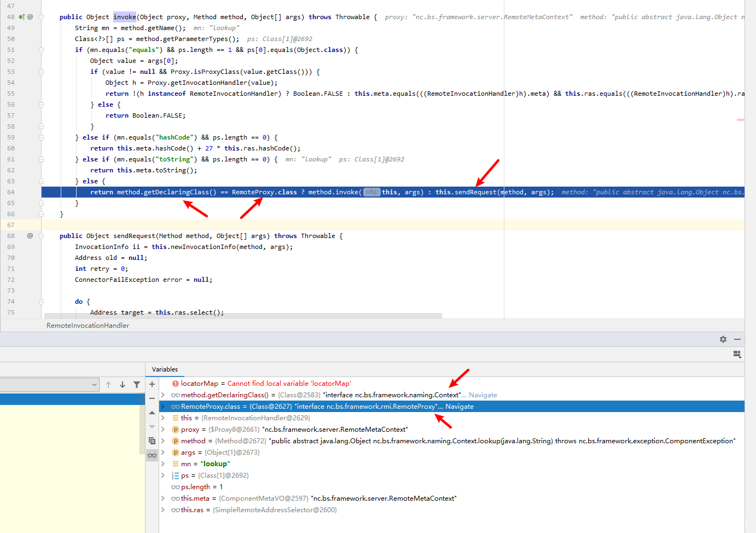Go to the next frame with the down arrow
Image resolution: width=756 pixels, height=533 pixels.
click(x=123, y=385)
